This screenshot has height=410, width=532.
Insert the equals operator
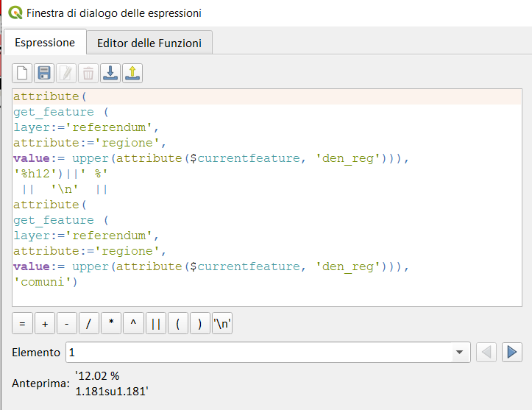pyautogui.click(x=22, y=323)
